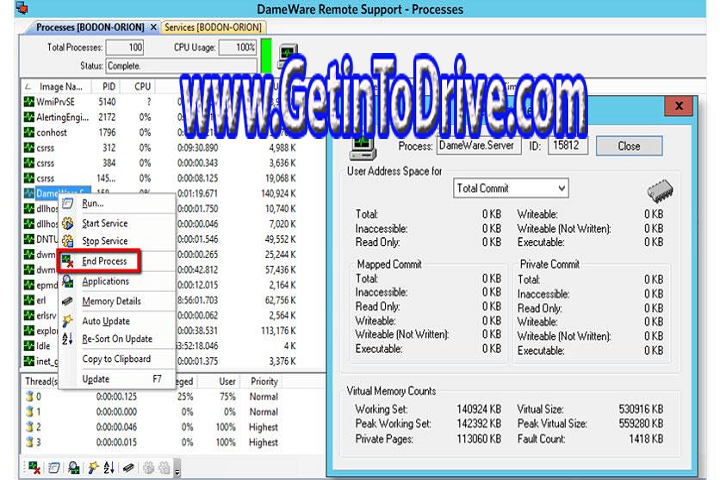Click the Working Set value 140924 KB

click(x=478, y=409)
